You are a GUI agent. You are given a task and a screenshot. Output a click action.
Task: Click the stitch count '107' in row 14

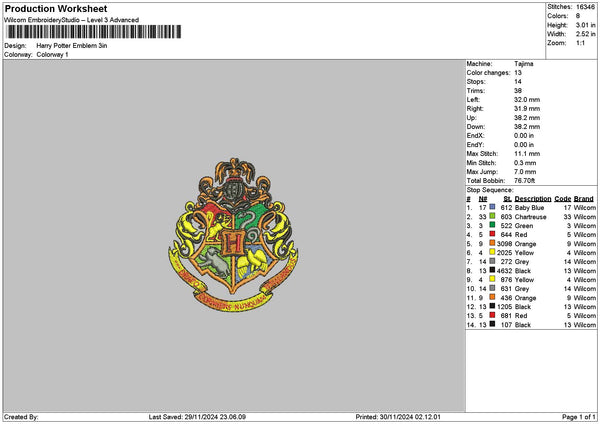(506, 325)
